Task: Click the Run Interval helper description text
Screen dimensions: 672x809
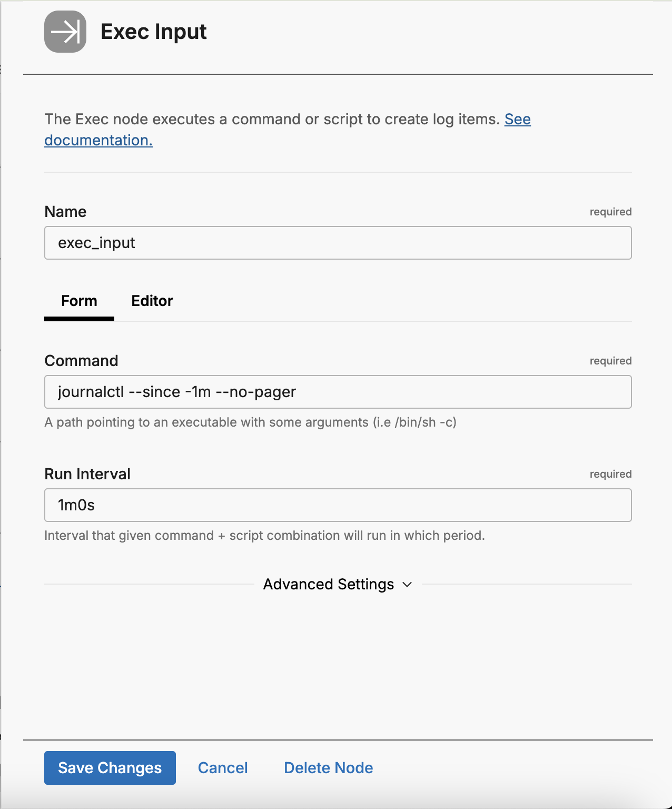Action: click(x=264, y=536)
